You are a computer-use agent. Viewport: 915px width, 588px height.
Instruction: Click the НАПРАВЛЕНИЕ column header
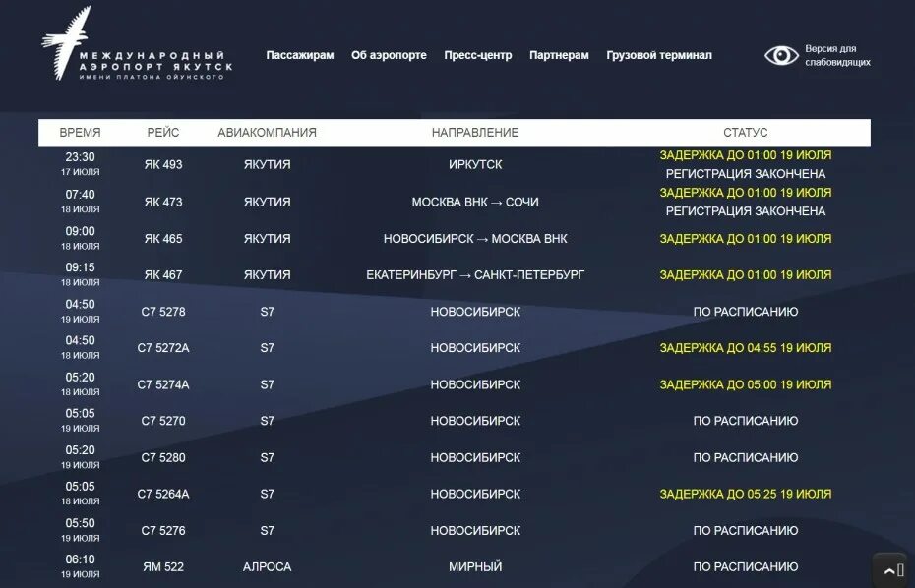pyautogui.click(x=475, y=133)
